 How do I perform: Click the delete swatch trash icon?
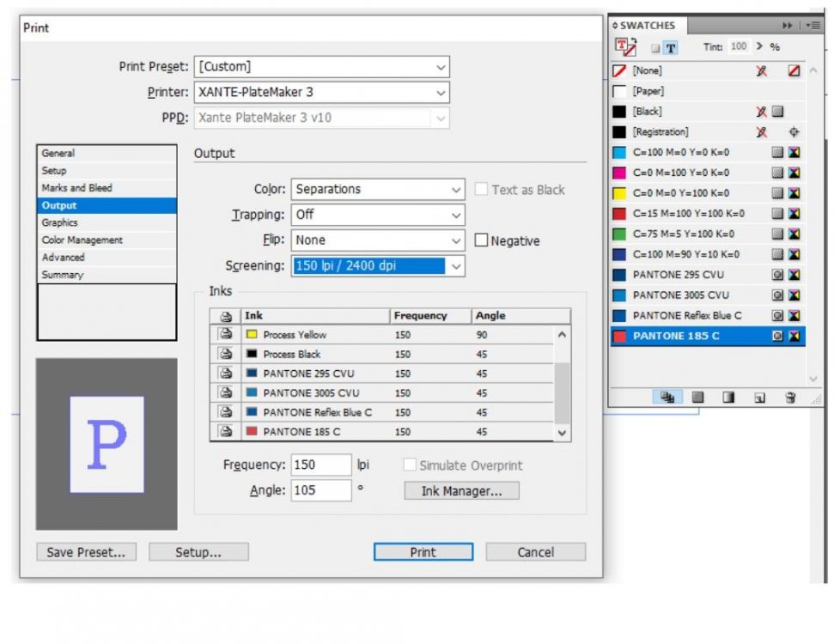(790, 398)
